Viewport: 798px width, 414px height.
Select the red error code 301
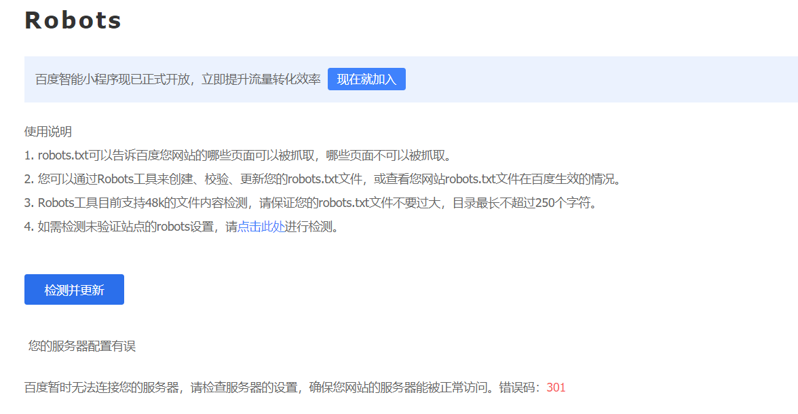[x=556, y=388]
